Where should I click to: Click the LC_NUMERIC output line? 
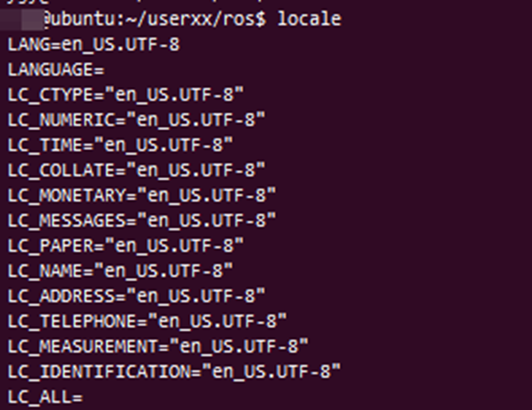pyautogui.click(x=136, y=120)
